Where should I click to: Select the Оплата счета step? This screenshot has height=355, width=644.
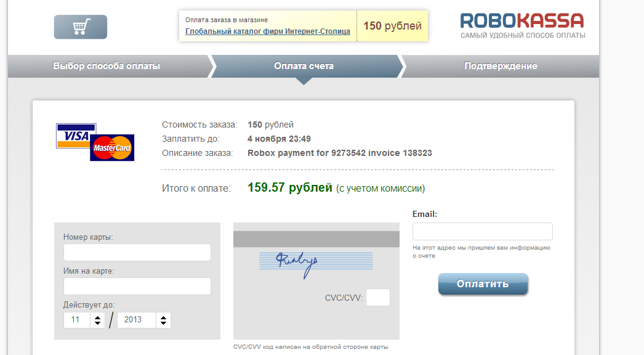(x=304, y=66)
